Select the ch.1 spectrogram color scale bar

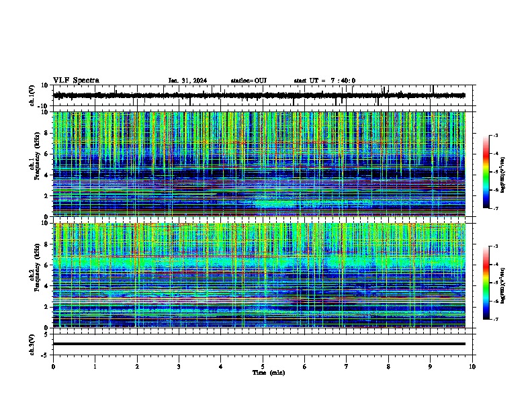pyautogui.click(x=486, y=172)
